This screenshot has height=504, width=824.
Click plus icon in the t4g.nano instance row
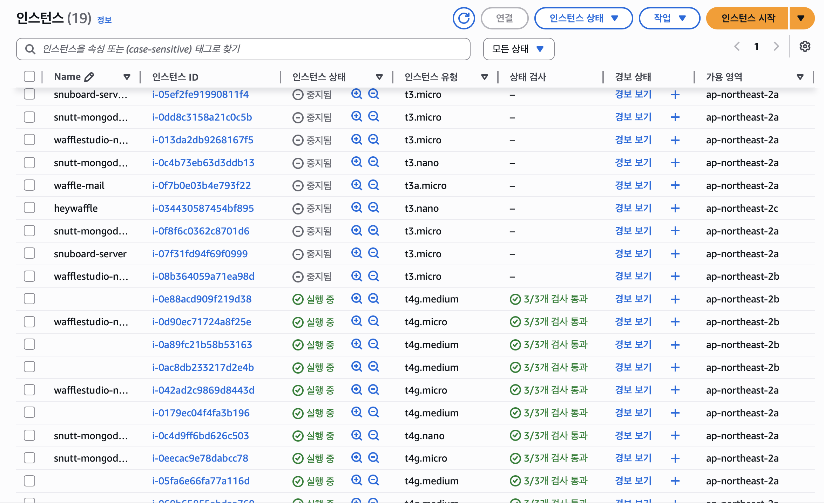675,436
